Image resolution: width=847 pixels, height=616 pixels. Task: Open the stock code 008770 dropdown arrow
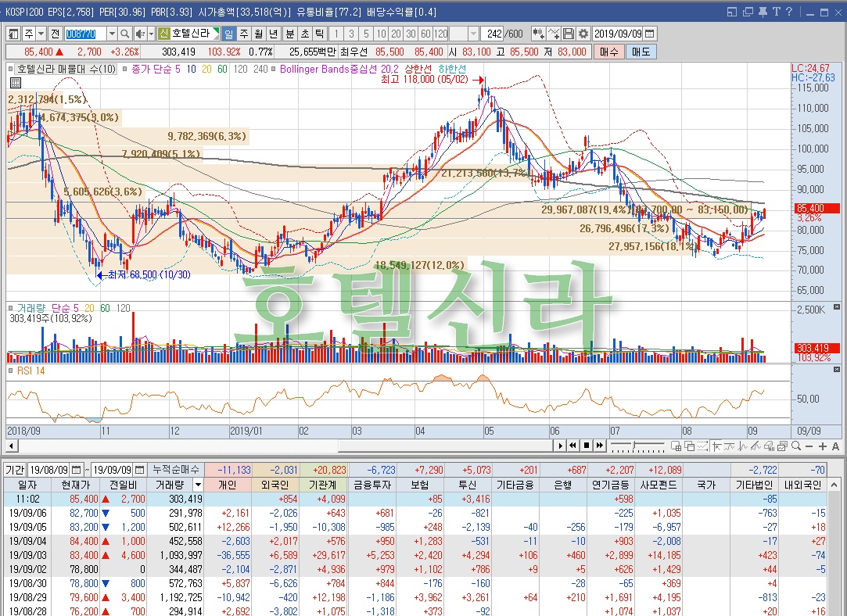112,34
